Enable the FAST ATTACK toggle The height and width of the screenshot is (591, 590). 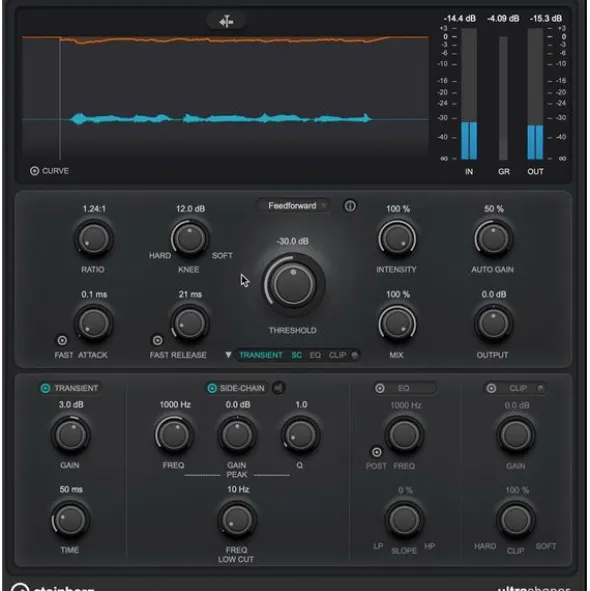pyautogui.click(x=62, y=340)
